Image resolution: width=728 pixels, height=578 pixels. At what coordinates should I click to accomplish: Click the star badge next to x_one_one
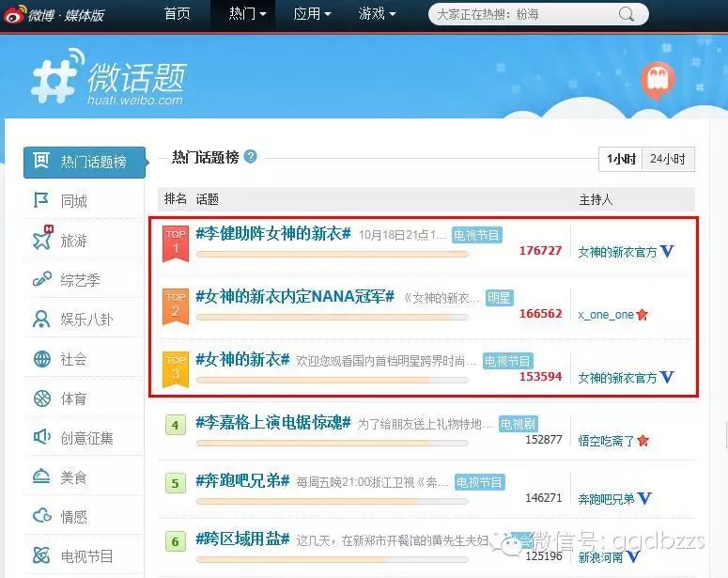[643, 315]
